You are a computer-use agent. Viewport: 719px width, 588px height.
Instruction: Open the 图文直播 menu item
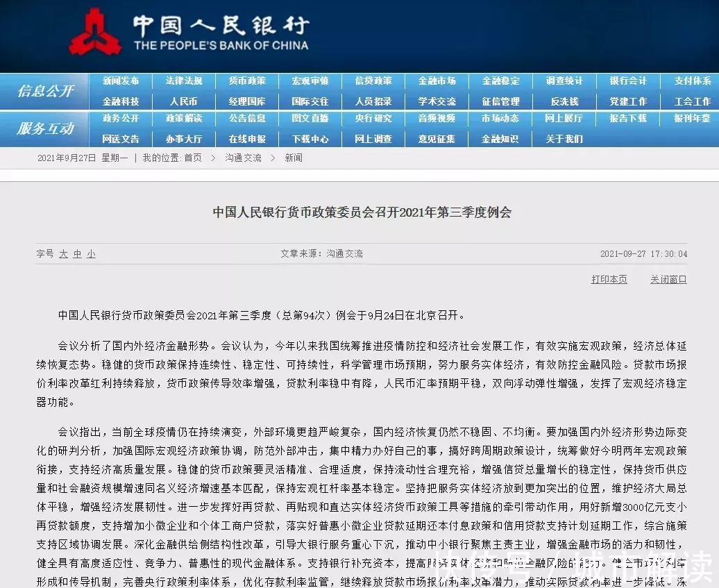coord(310,119)
